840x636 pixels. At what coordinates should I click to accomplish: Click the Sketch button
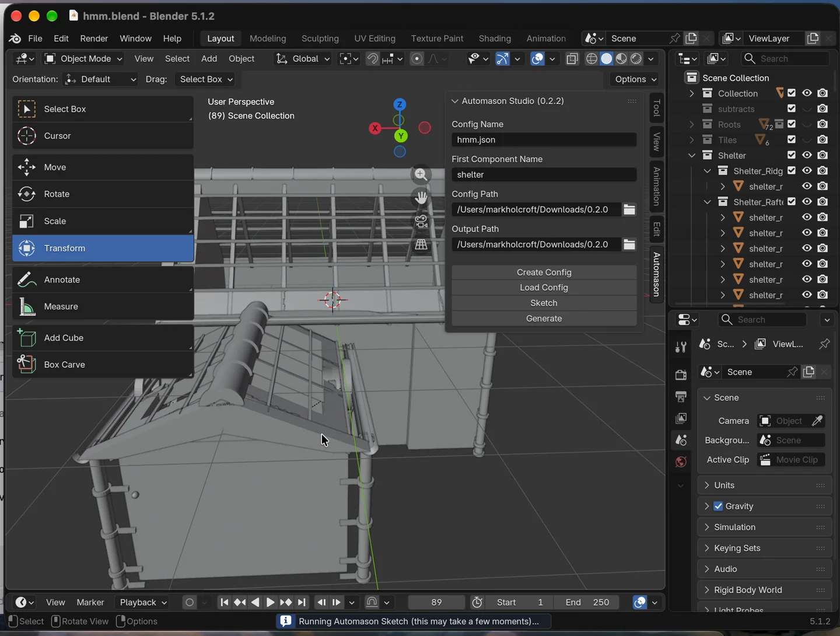544,303
